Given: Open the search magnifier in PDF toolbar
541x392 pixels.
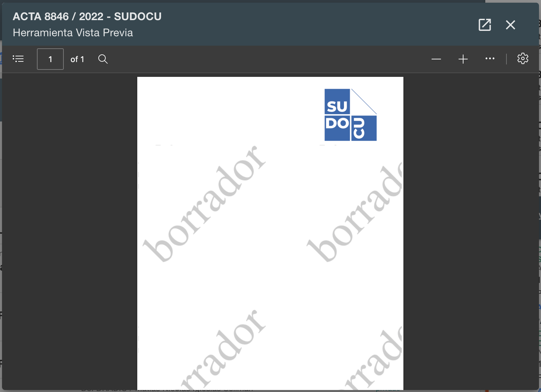Looking at the screenshot, I should tap(103, 59).
